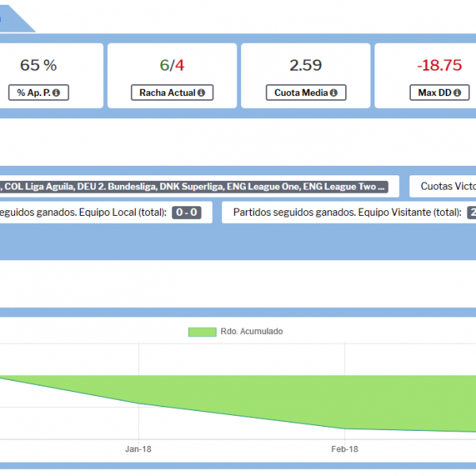Click info icon next to Cuota Media
The width and height of the screenshot is (476, 476).
click(334, 93)
